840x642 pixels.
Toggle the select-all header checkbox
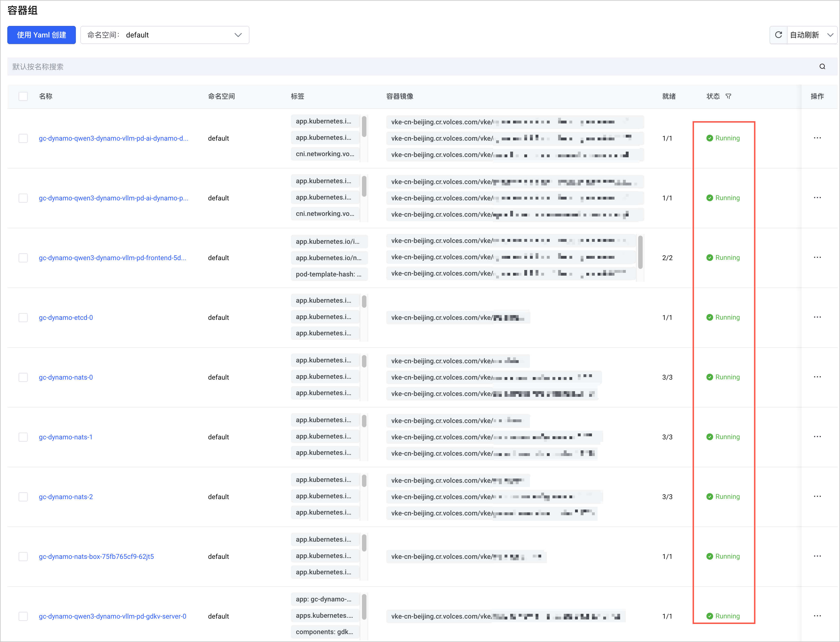tap(23, 96)
